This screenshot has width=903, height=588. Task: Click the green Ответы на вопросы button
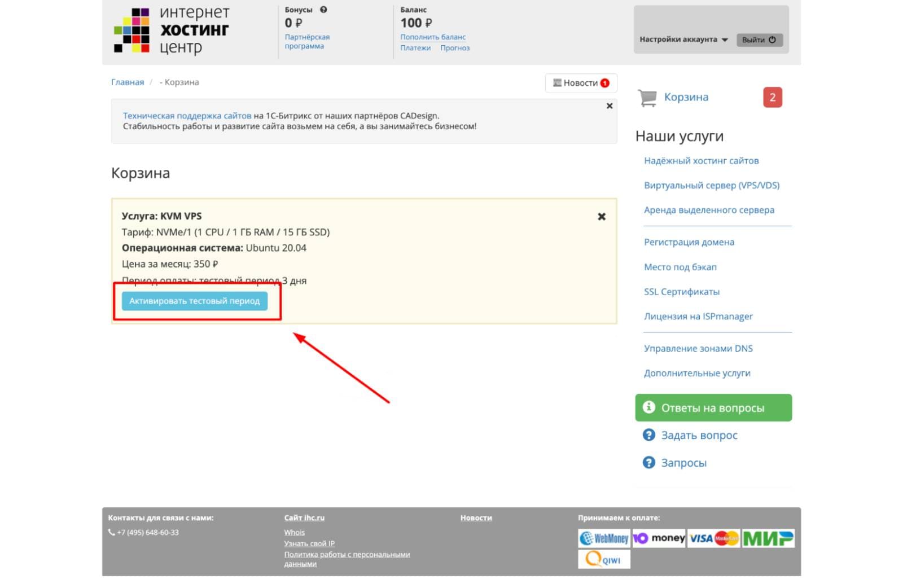713,407
